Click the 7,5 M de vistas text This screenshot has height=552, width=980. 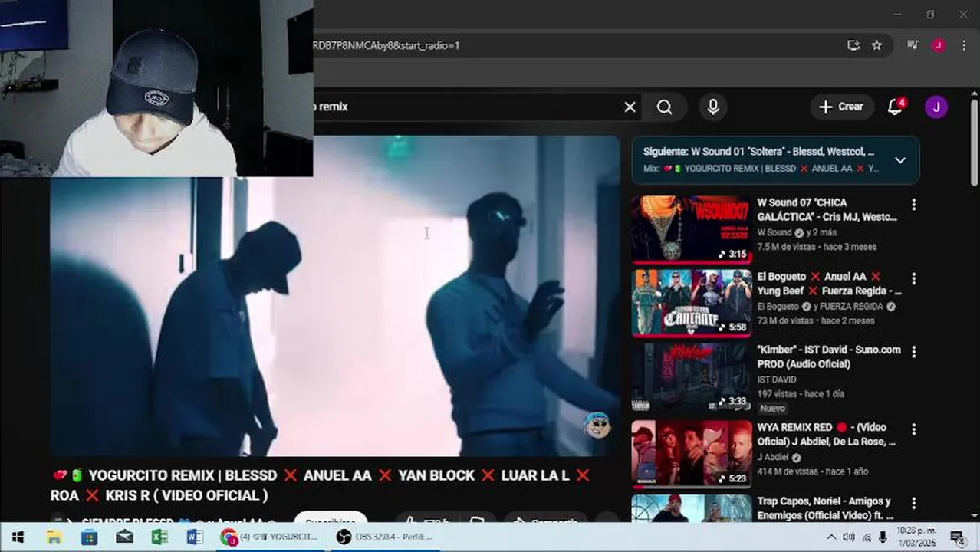(x=788, y=247)
